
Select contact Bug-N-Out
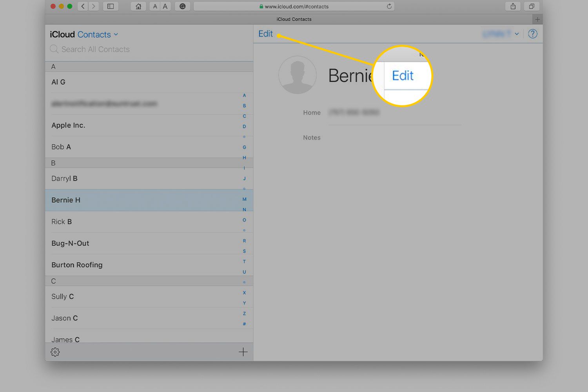[149, 243]
